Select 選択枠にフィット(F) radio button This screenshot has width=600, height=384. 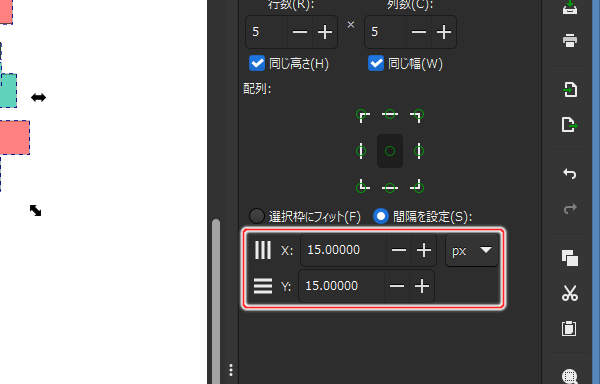[256, 216]
